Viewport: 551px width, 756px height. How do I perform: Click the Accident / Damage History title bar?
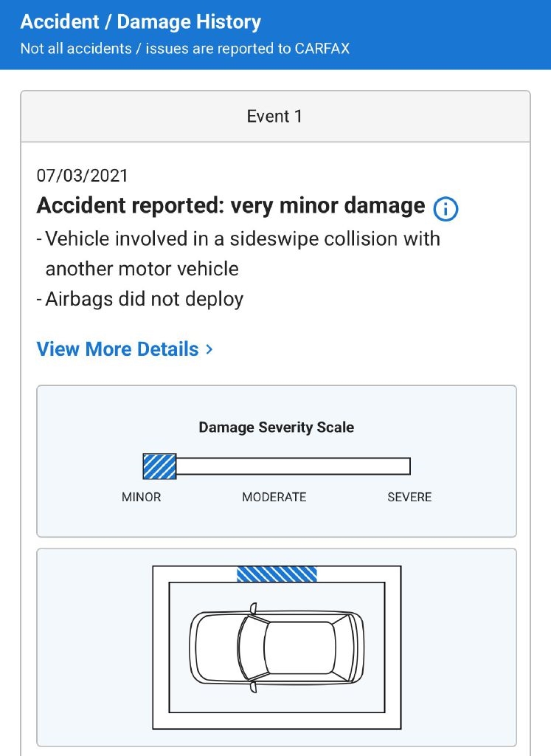[141, 22]
